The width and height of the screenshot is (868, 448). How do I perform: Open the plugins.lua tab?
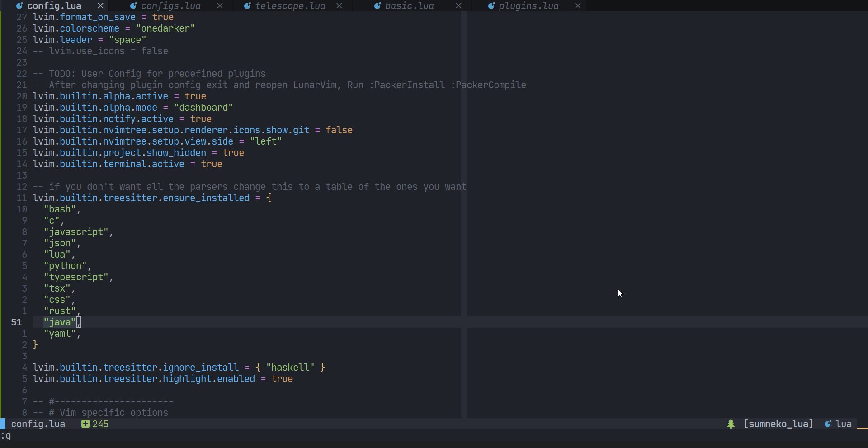(x=529, y=6)
